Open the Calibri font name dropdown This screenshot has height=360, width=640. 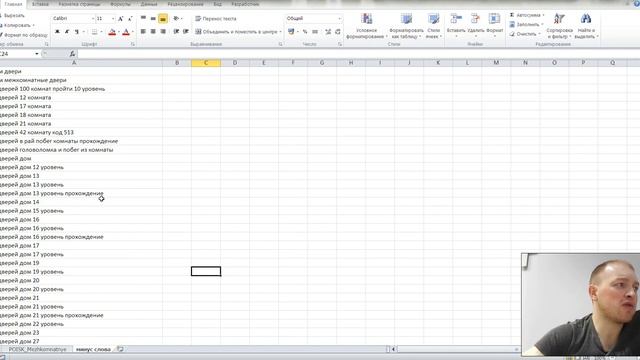92,19
